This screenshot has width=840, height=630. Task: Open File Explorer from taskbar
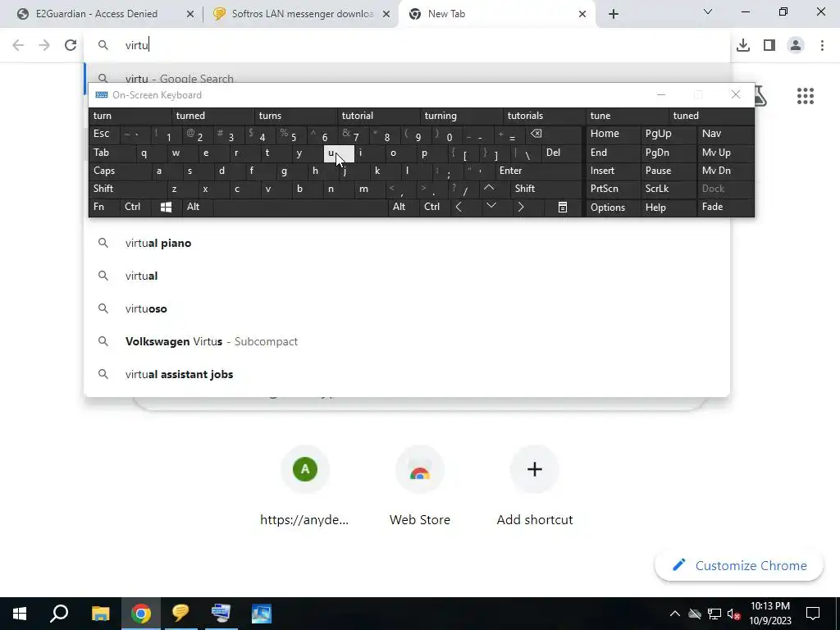(100, 614)
